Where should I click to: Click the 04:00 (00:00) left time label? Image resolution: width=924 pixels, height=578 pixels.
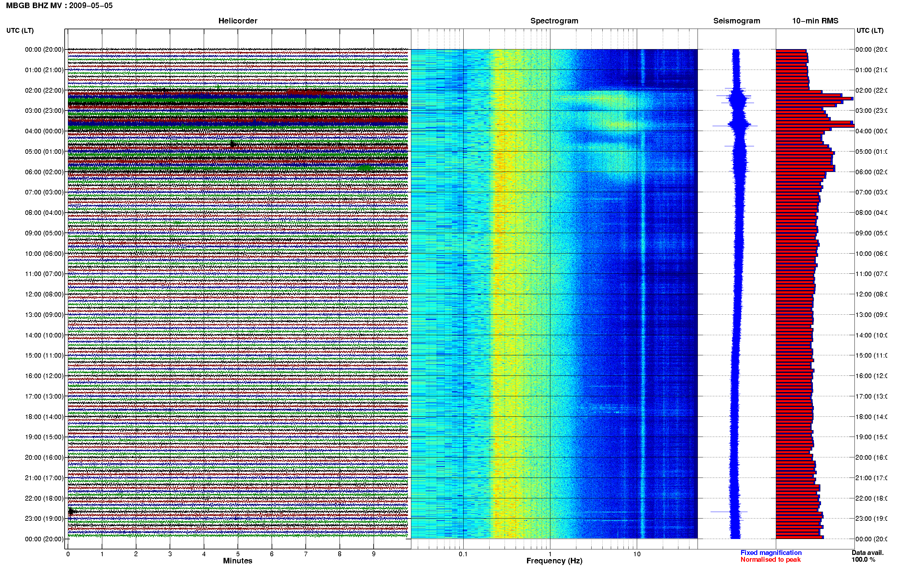[44, 131]
